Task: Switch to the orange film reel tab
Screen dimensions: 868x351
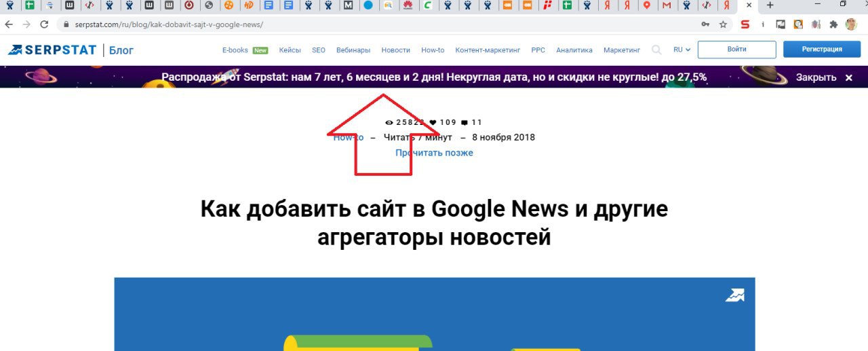Action: tap(229, 5)
